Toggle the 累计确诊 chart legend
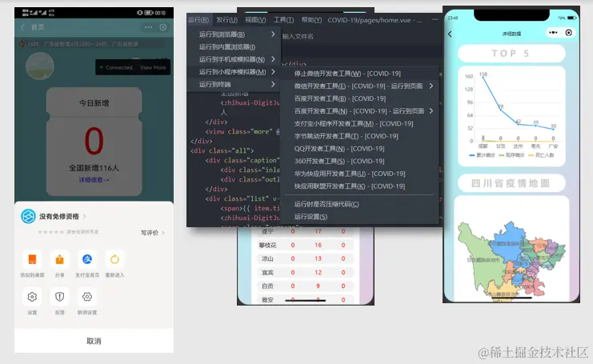 [x=482, y=155]
